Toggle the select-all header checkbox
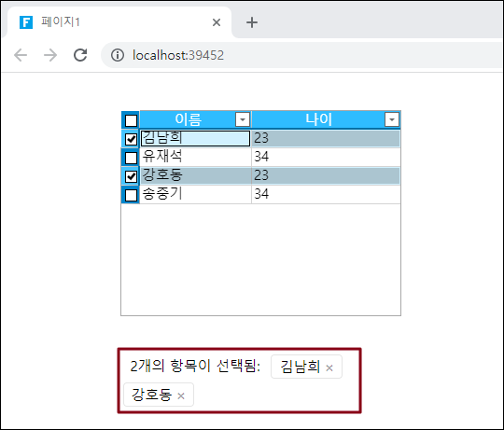Viewport: 504px width, 430px height. (x=131, y=120)
